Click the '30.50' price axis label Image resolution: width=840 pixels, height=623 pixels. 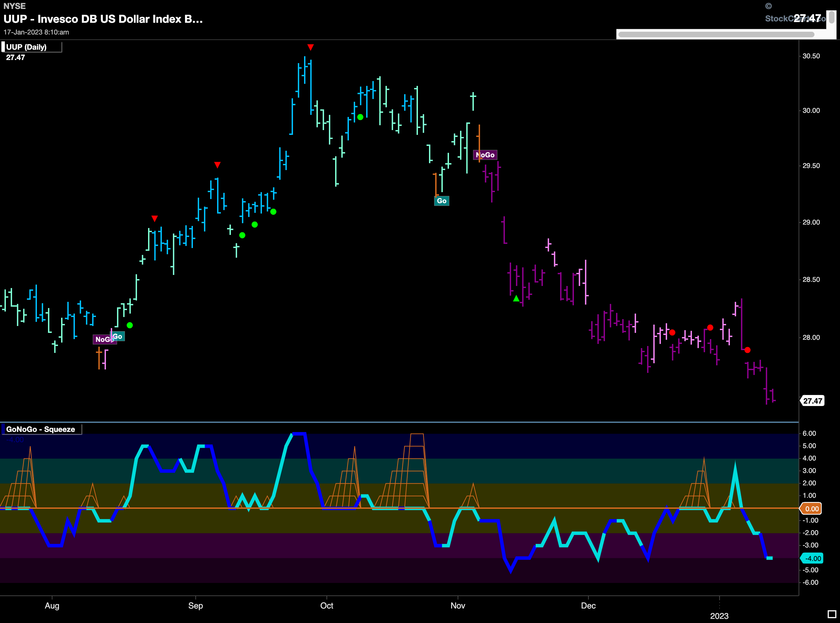[811, 56]
